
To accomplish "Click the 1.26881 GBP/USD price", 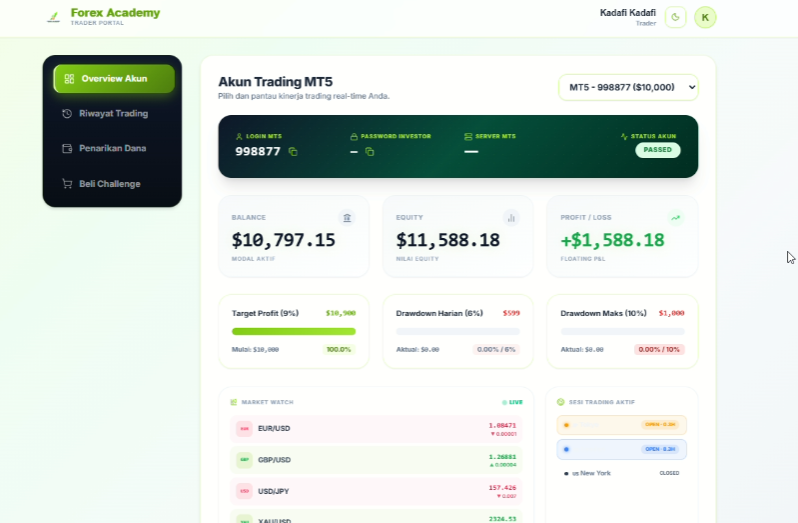I will tap(502, 457).
